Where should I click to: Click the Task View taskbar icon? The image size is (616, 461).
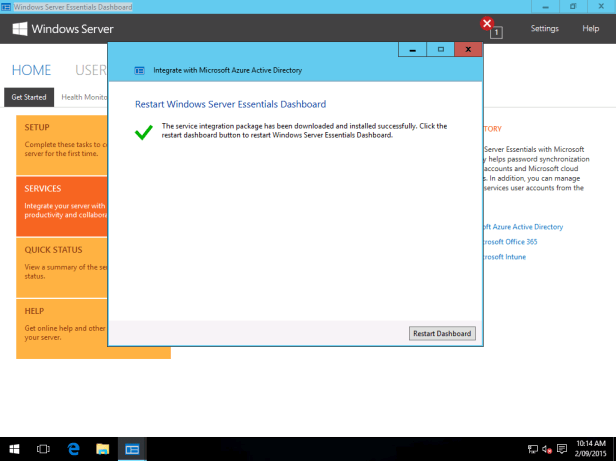[44, 449]
